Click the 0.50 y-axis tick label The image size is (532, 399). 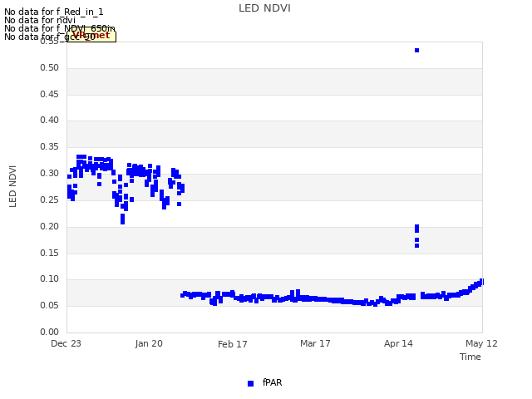(50, 67)
